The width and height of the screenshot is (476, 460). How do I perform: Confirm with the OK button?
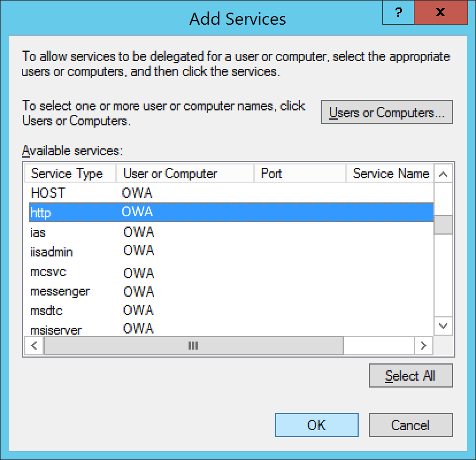coord(316,425)
